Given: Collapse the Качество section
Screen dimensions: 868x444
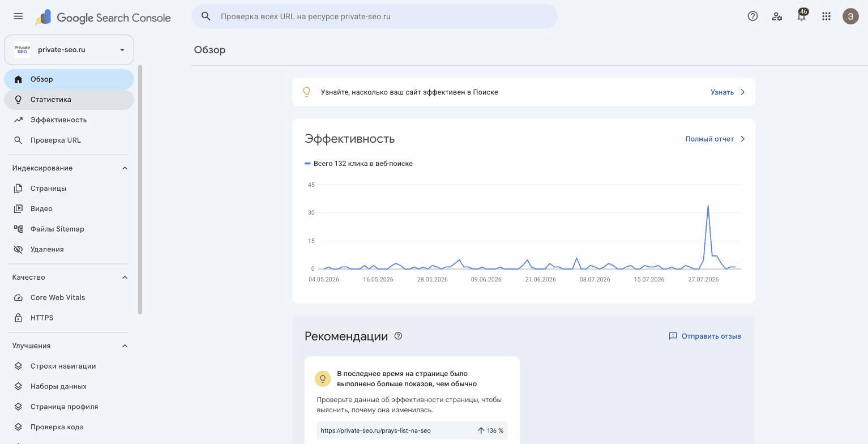Looking at the screenshot, I should (x=125, y=277).
